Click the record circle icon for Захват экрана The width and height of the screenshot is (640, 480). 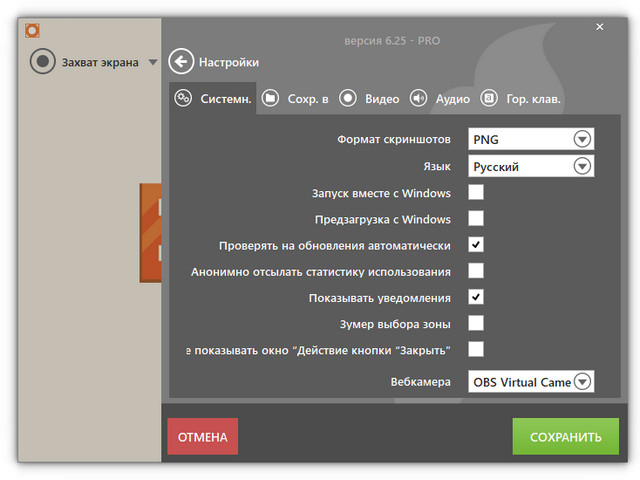pyautogui.click(x=42, y=62)
